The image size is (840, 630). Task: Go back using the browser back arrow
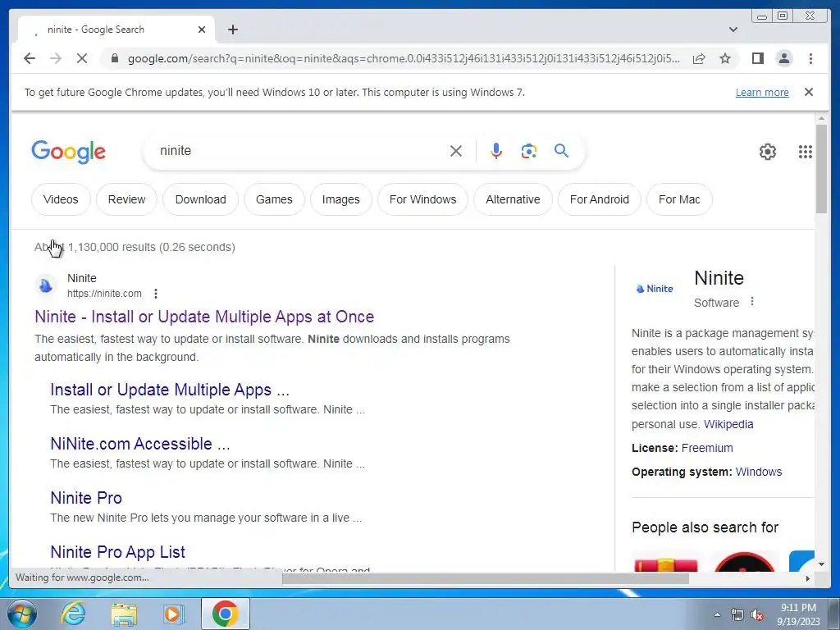coord(30,58)
